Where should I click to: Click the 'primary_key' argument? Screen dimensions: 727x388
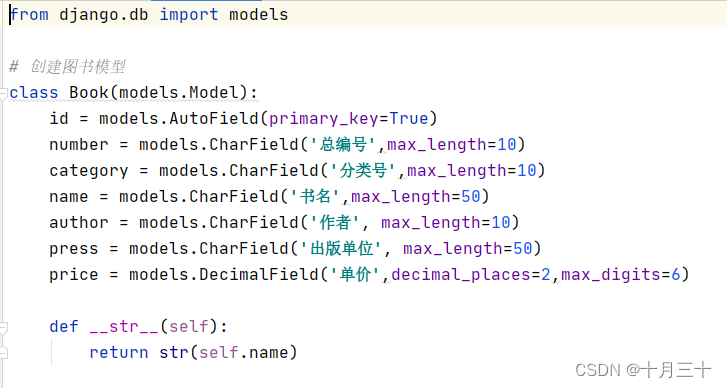click(x=324, y=119)
